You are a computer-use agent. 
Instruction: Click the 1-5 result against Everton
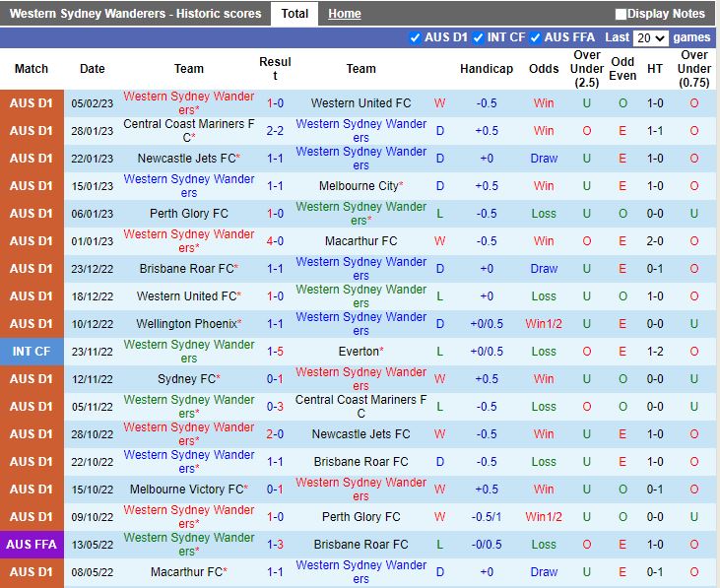(275, 352)
